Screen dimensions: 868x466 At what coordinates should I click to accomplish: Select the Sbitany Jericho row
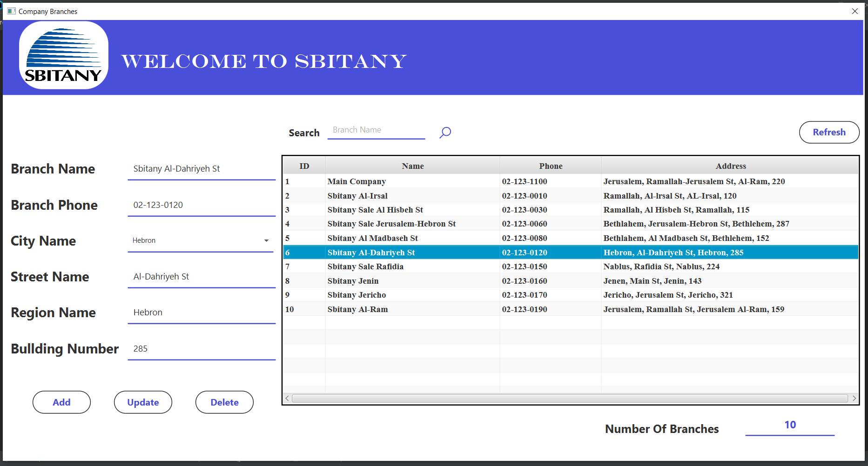click(571, 295)
